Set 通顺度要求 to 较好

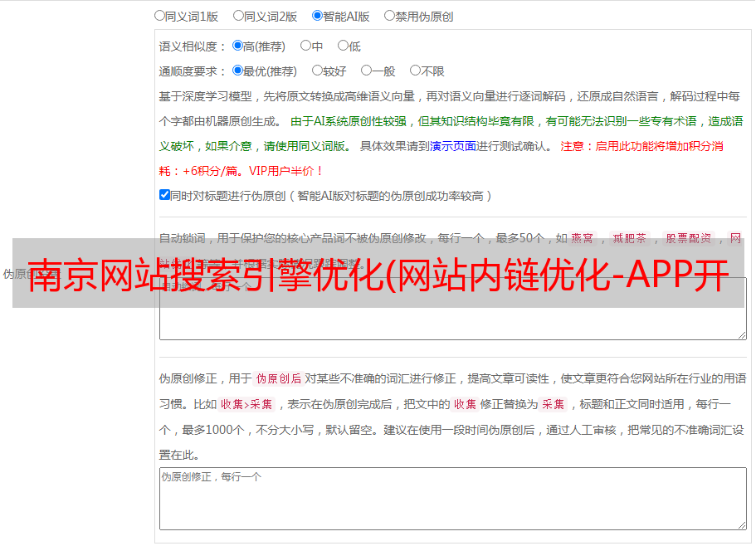[x=317, y=71]
